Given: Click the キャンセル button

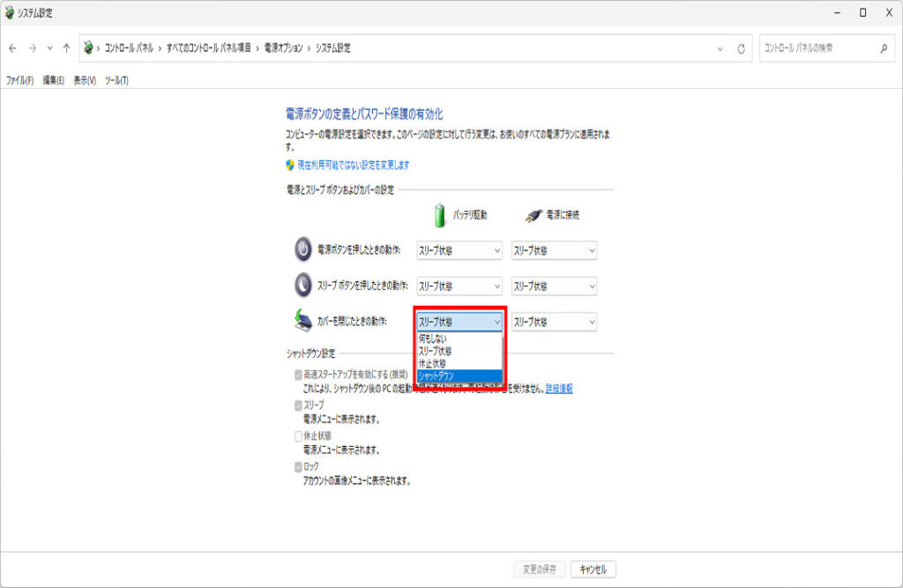Looking at the screenshot, I should [x=593, y=569].
